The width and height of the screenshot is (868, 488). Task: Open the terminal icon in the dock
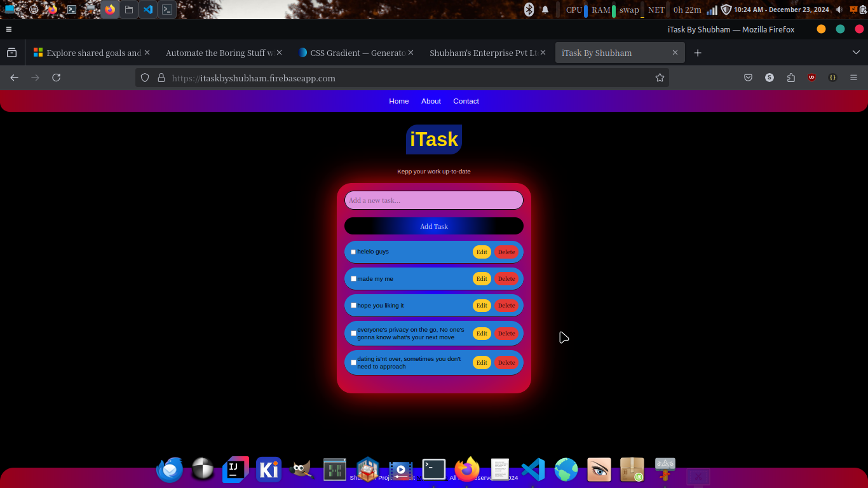(434, 470)
